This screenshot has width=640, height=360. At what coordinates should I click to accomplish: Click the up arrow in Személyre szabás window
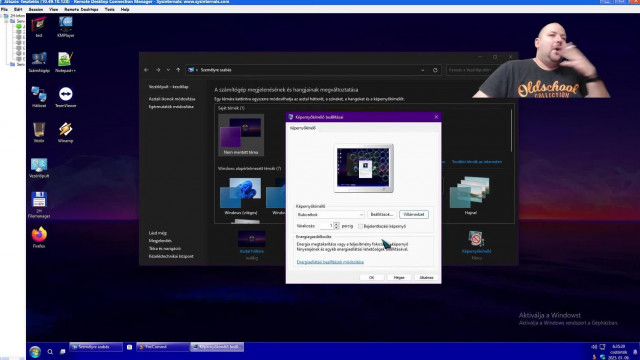[178, 70]
